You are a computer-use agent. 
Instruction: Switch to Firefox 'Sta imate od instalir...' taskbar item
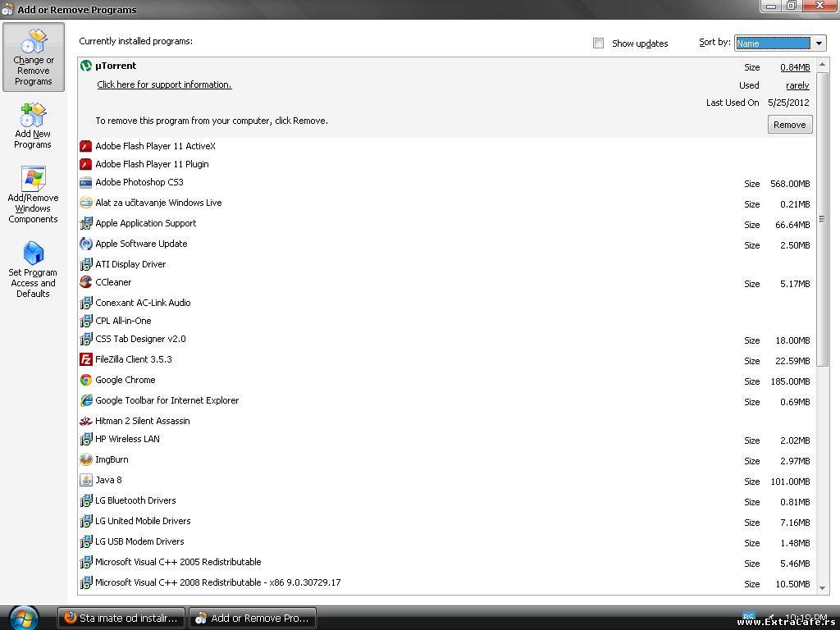(121, 619)
